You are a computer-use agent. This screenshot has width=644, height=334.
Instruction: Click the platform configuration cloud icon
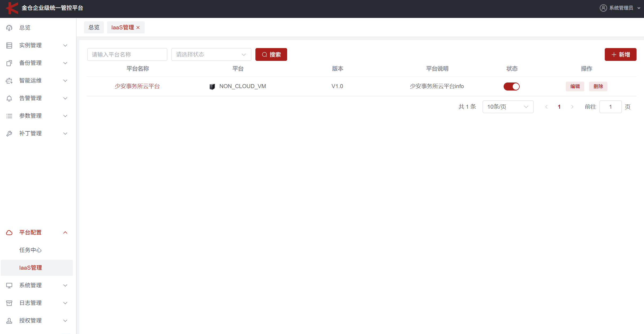pos(9,233)
